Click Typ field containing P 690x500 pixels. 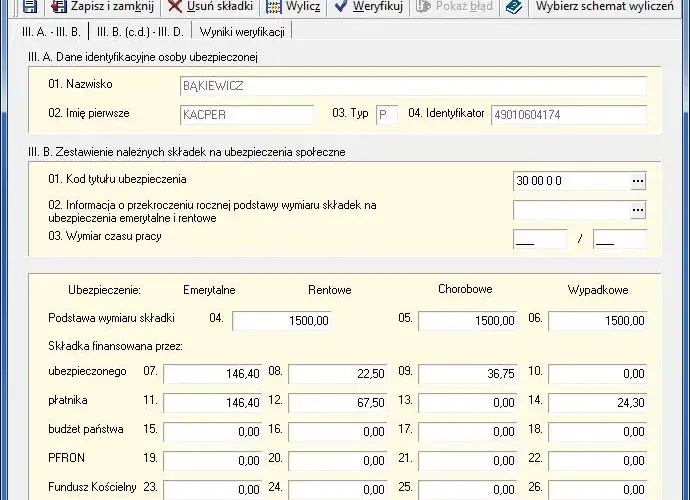pyautogui.click(x=386, y=115)
